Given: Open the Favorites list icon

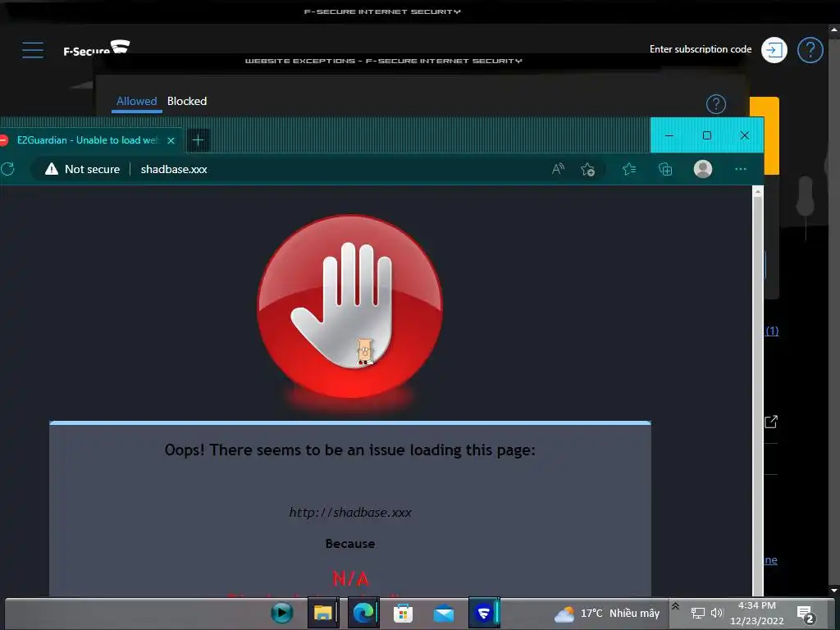Looking at the screenshot, I should [x=629, y=169].
